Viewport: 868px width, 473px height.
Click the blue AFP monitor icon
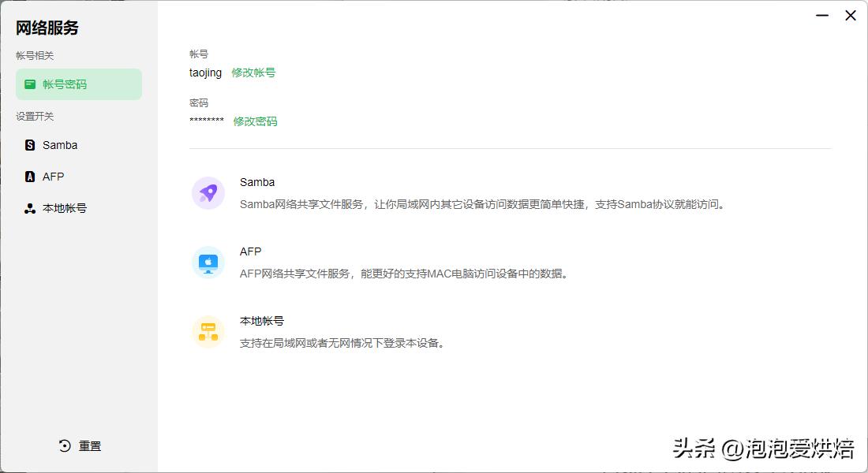click(208, 262)
